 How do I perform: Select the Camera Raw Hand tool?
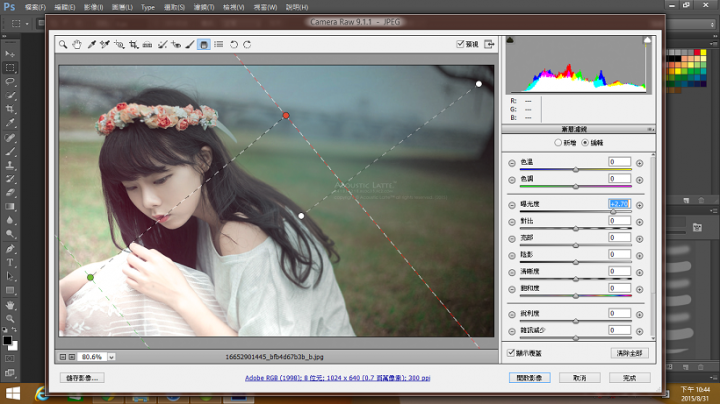pyautogui.click(x=77, y=45)
